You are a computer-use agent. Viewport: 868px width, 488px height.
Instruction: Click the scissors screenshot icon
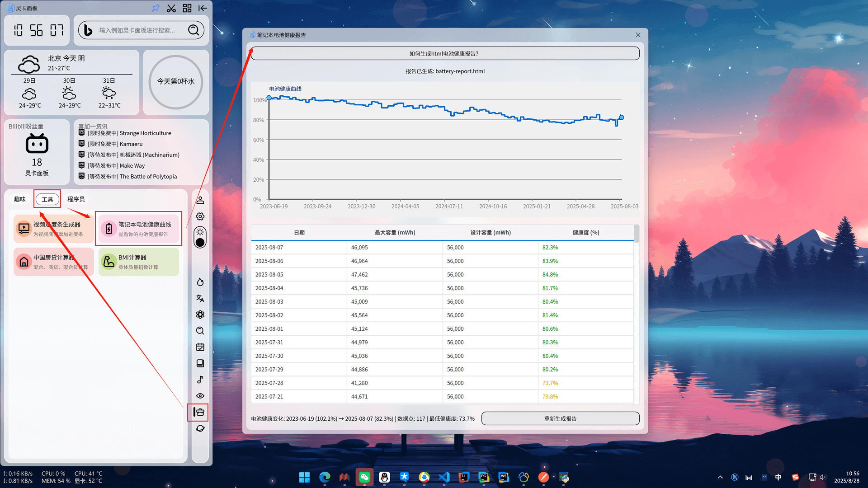[171, 8]
